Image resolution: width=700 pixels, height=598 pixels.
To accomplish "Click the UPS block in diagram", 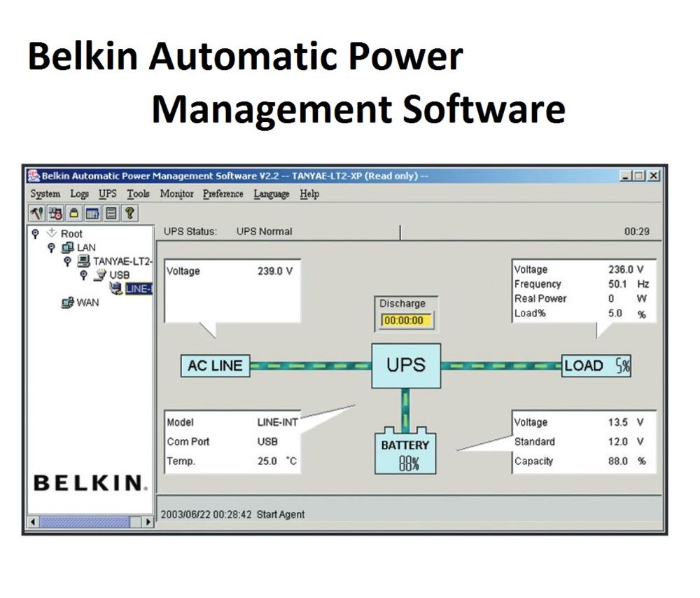I will 406,366.
